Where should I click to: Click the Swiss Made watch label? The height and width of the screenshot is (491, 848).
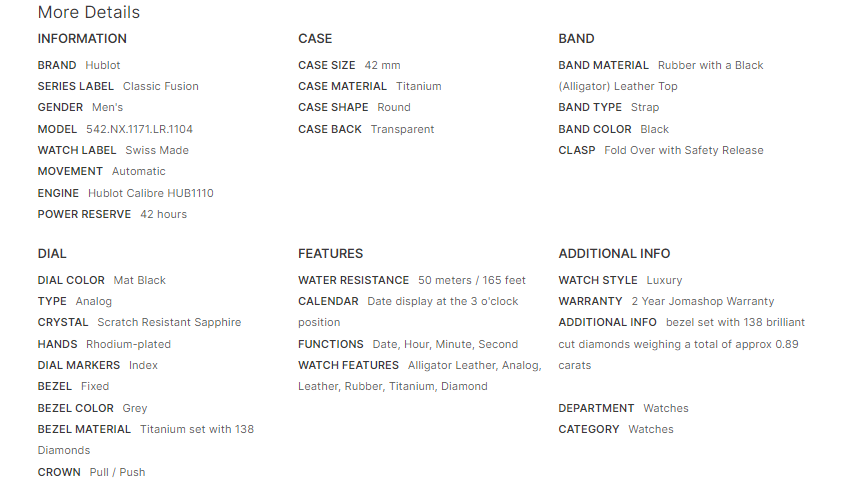click(x=157, y=150)
